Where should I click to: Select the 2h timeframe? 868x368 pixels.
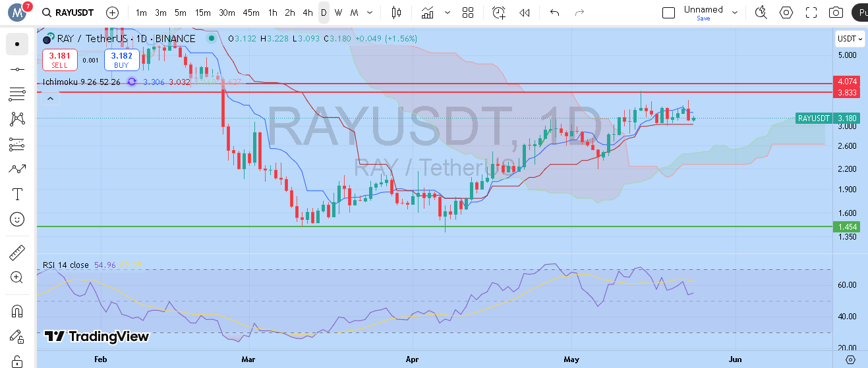[290, 13]
